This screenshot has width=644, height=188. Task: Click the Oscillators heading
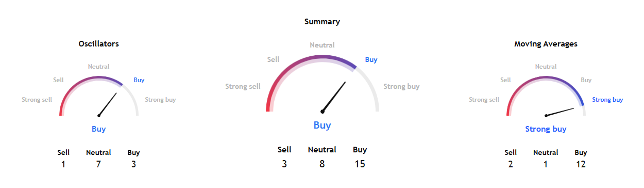click(99, 44)
